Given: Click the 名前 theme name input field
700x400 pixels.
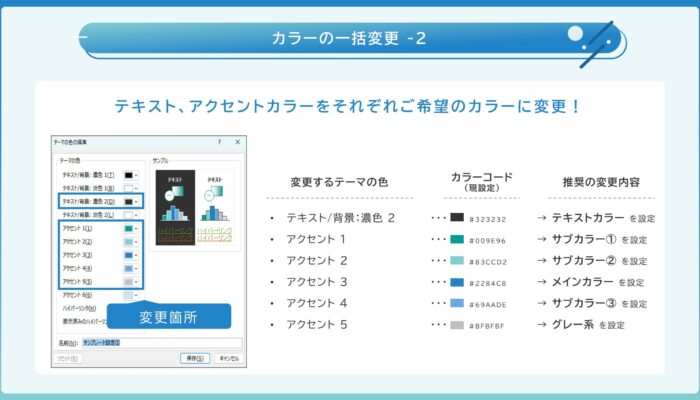Looking at the screenshot, I should pos(162,343).
